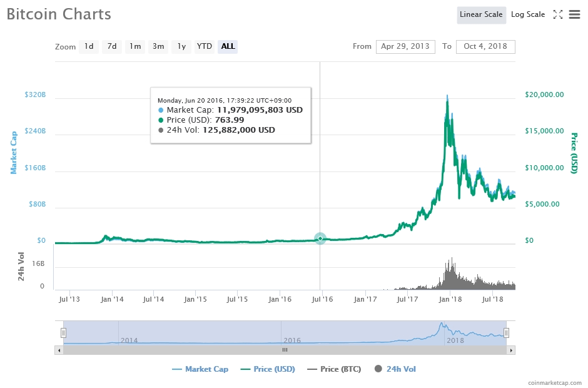
Task: Click the scrollbar right arrow
Action: 512,350
